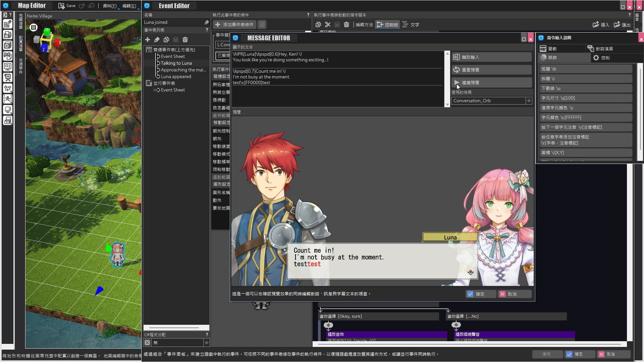Click the Save icon in Map Editor
This screenshot has width=644, height=362.
tap(62, 6)
